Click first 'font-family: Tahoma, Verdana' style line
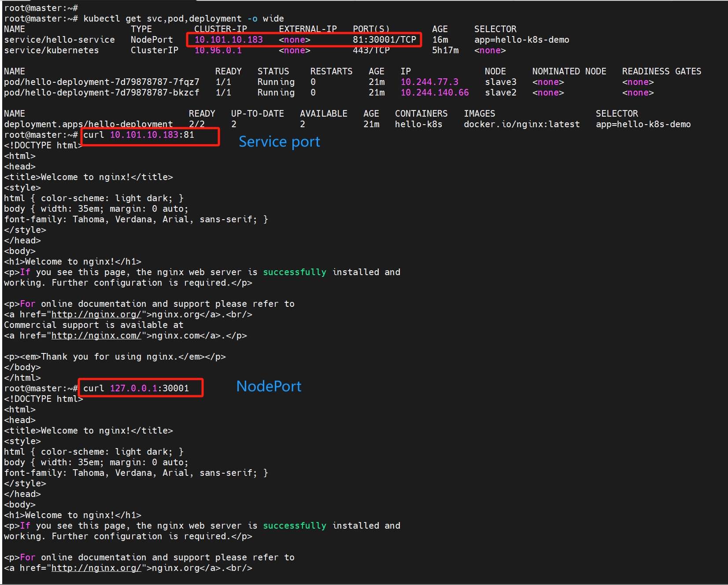Screen dimensions: 728x585 (136, 219)
